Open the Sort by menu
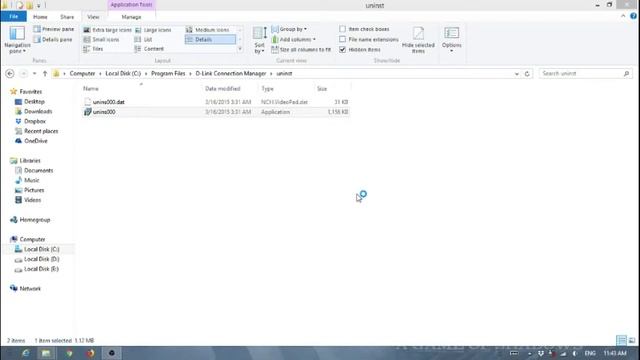The width and height of the screenshot is (640, 360). pos(260,40)
